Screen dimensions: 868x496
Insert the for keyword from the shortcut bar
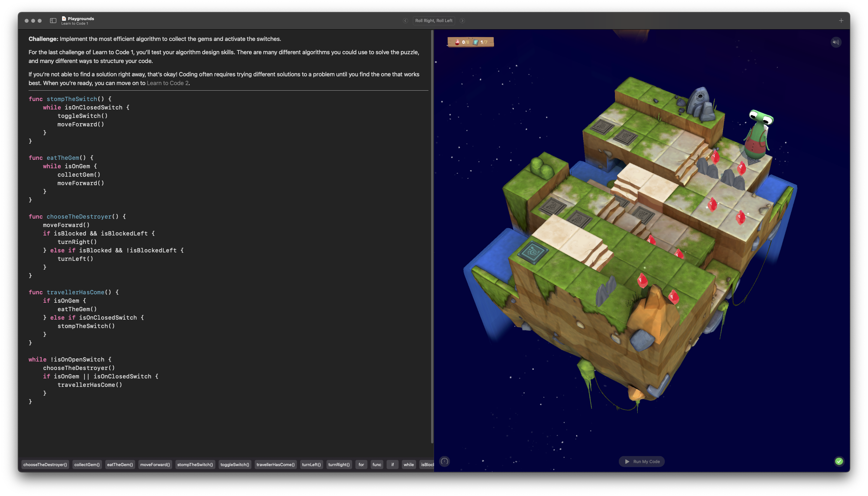361,464
